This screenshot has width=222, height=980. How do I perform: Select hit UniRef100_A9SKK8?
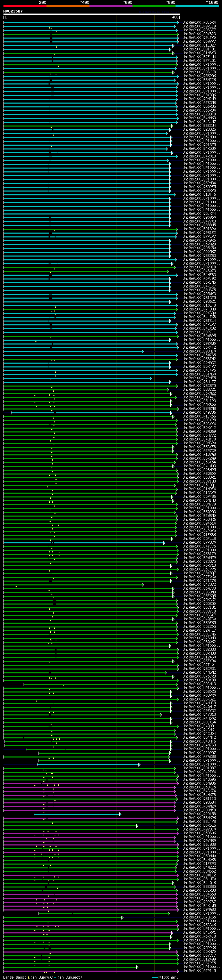199,72
